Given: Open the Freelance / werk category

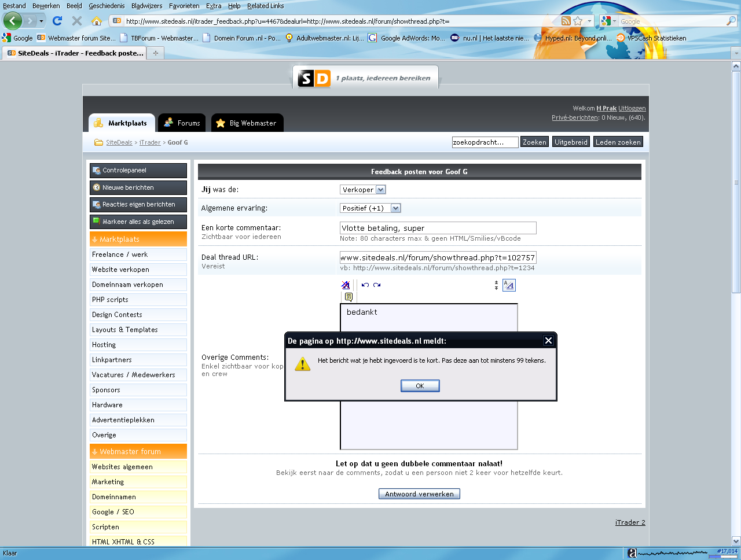Looking at the screenshot, I should [x=138, y=255].
